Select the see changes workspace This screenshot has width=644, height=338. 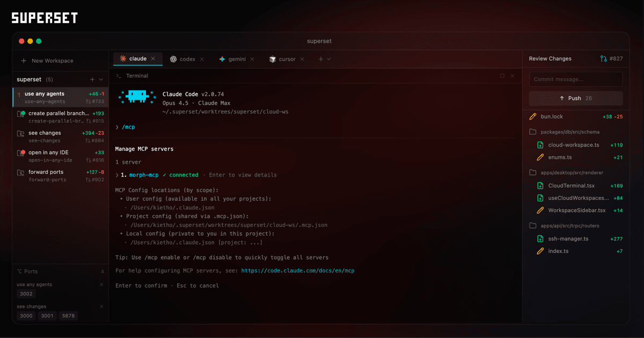(x=61, y=136)
